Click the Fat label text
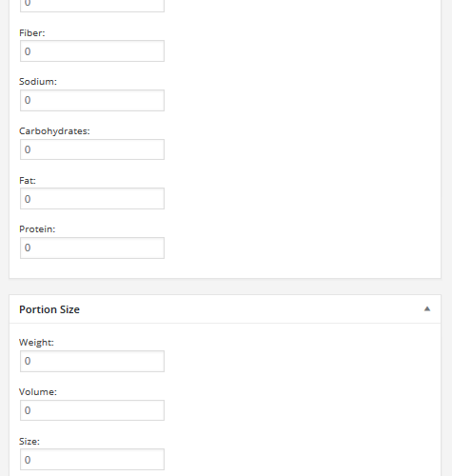 [x=28, y=181]
